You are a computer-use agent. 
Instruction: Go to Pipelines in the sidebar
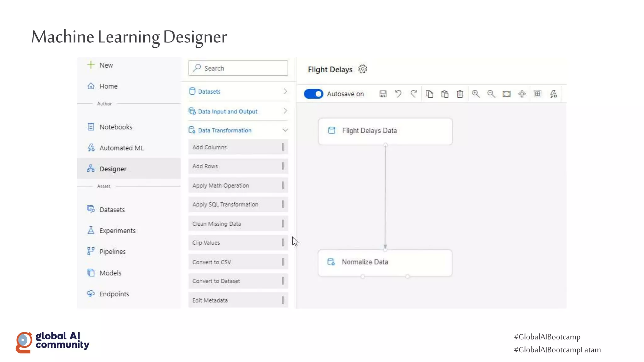112,252
